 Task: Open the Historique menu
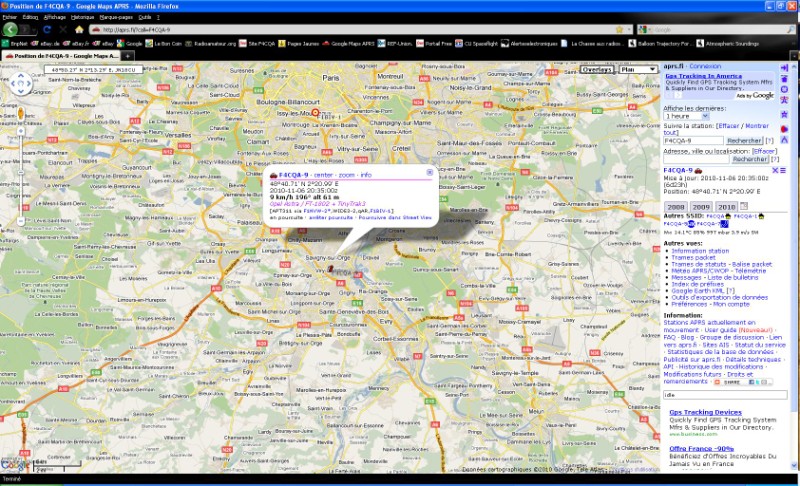pyautogui.click(x=82, y=17)
